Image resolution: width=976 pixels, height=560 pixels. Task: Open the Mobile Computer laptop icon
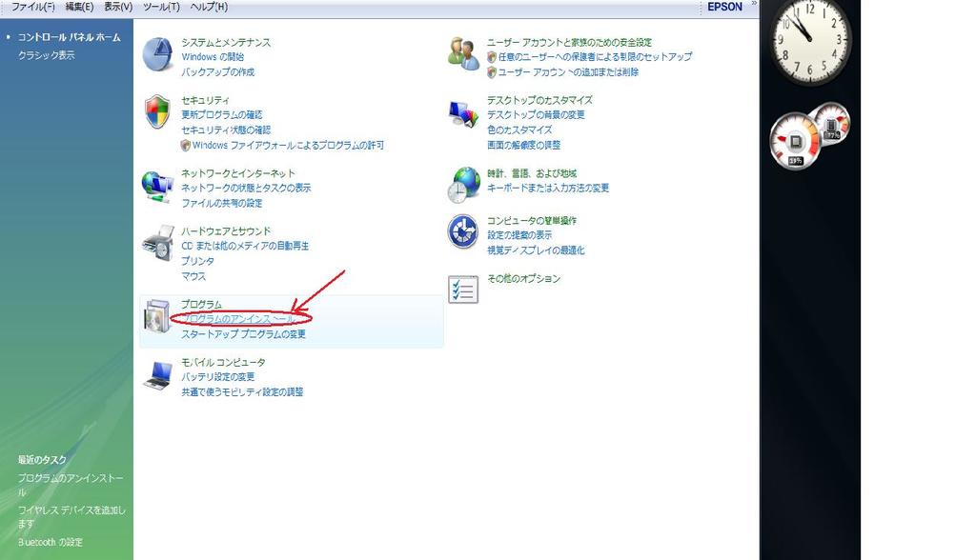(x=157, y=375)
